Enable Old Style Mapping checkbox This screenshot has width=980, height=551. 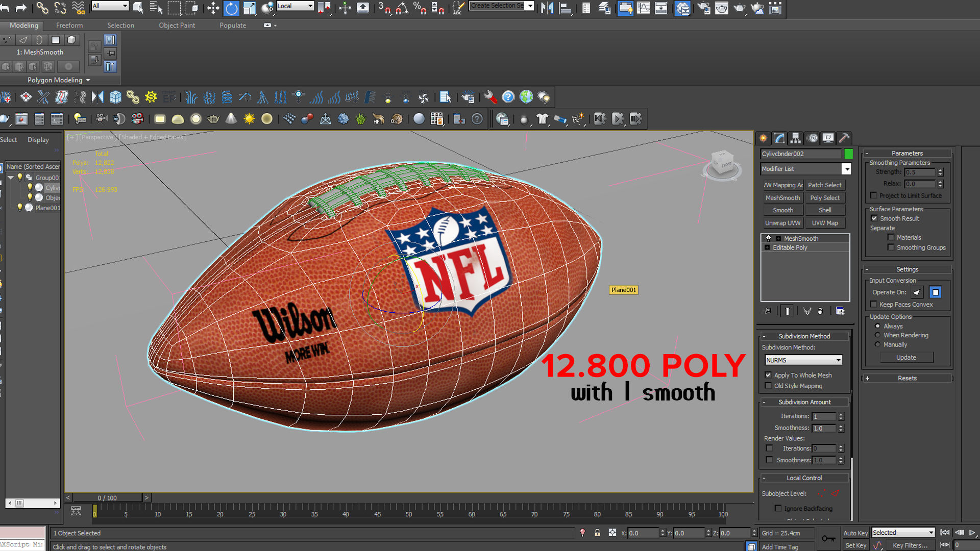coord(768,386)
